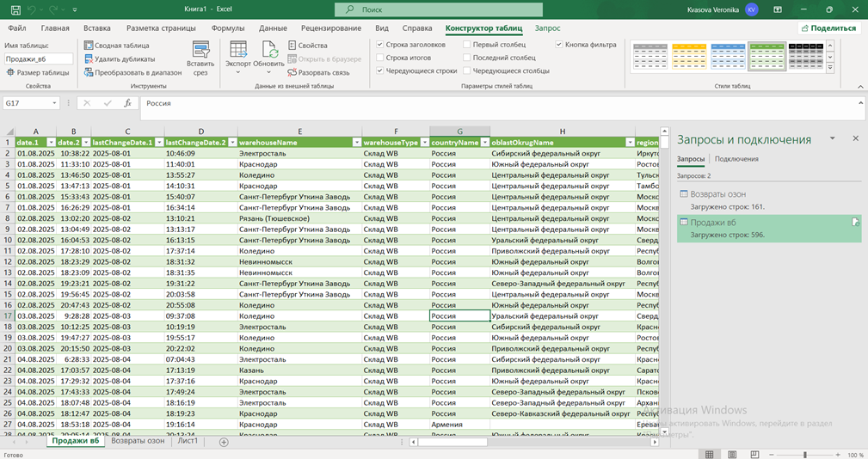868x459 pixels.
Task: Open filter dropdown for countryName column
Action: pyautogui.click(x=485, y=143)
